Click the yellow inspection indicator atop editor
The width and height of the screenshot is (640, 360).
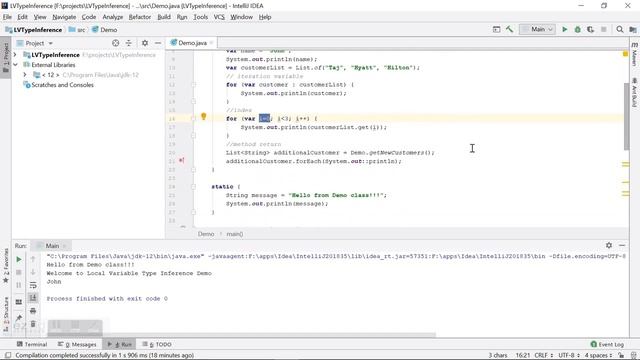point(625,54)
